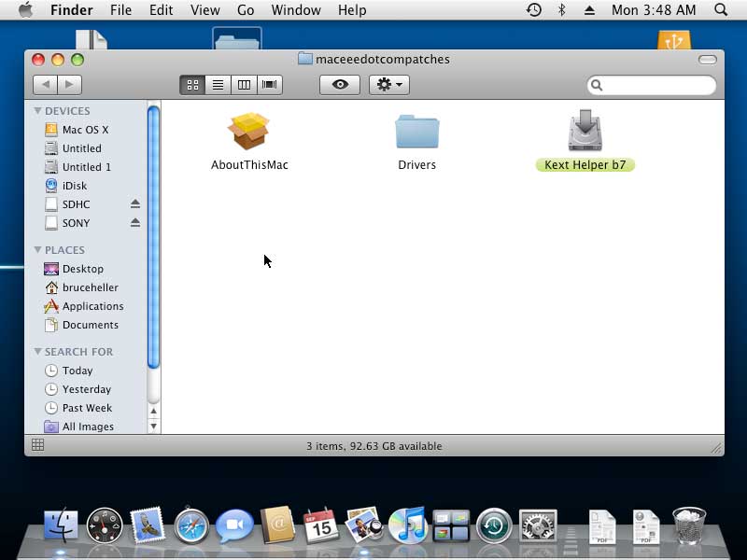Image resolution: width=747 pixels, height=560 pixels.
Task: Eject the SDHC volume
Action: pyautogui.click(x=135, y=203)
